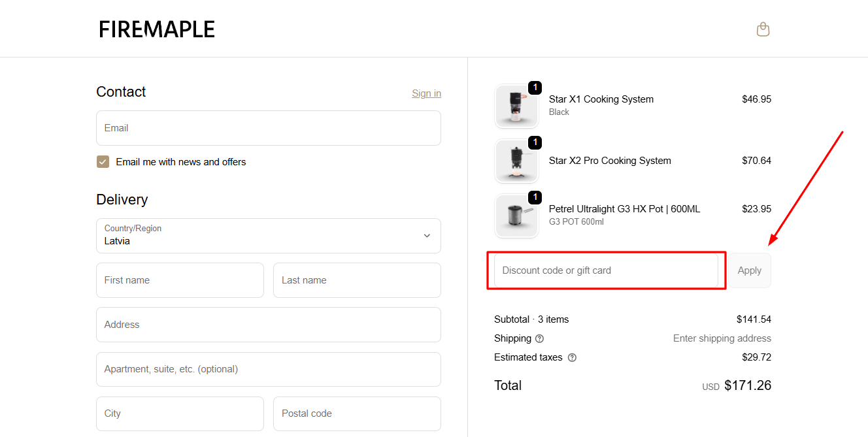Viewport: 868px width, 437px height.
Task: Click the $46.95 price
Action: coord(756,99)
